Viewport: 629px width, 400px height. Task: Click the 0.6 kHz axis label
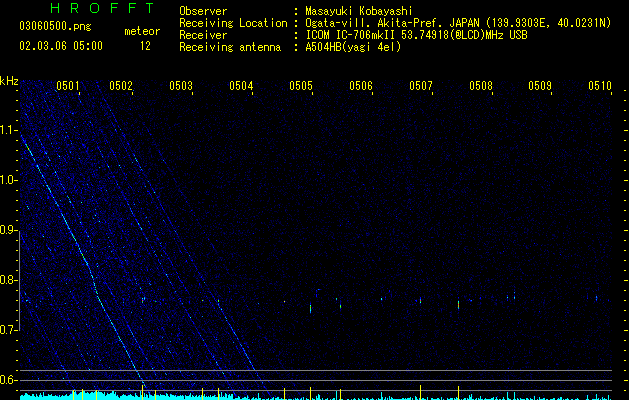point(8,380)
